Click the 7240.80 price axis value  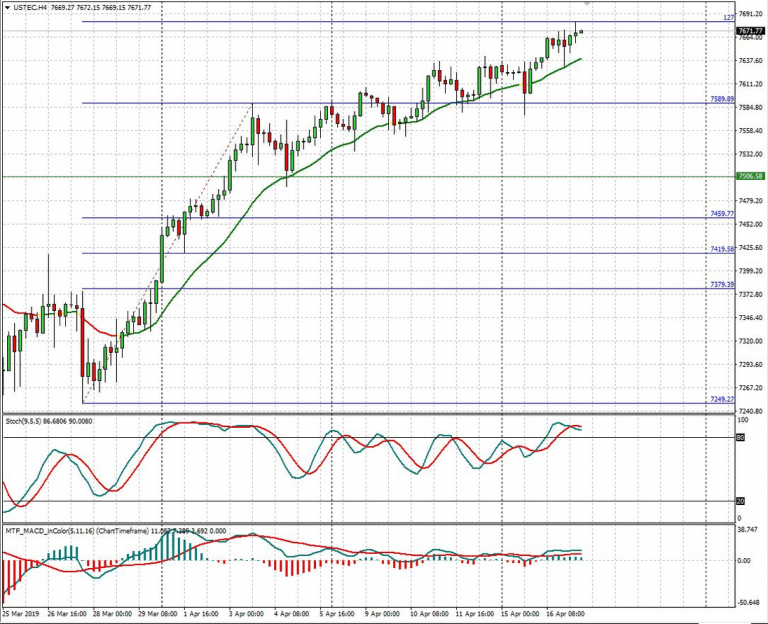[750, 411]
